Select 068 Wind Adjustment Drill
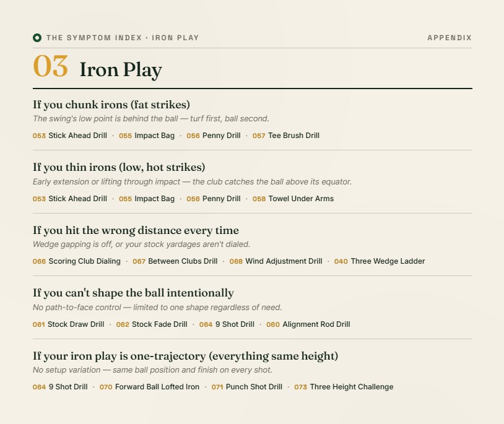The height and width of the screenshot is (424, 504). (276, 261)
